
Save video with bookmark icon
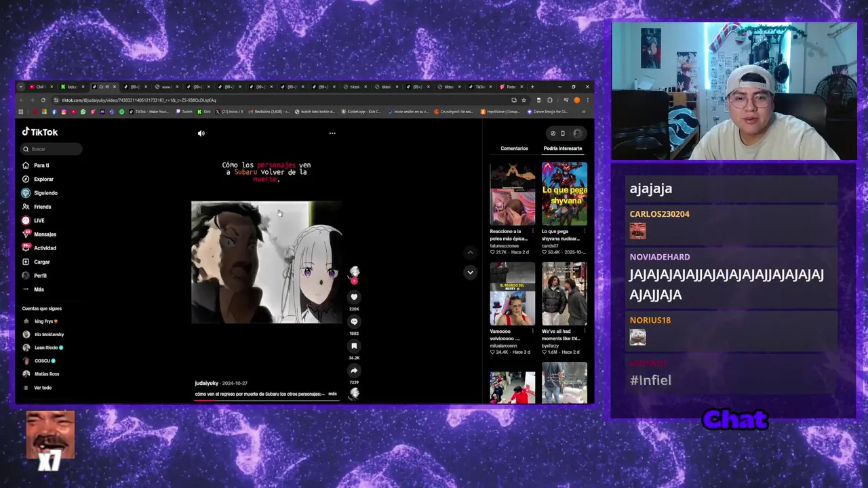coord(354,346)
